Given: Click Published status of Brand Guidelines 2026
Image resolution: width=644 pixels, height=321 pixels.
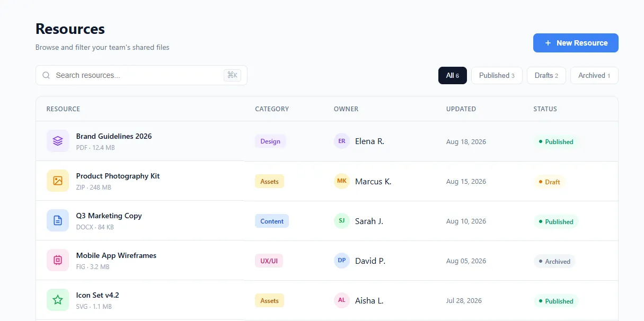Looking at the screenshot, I should click(555, 141).
